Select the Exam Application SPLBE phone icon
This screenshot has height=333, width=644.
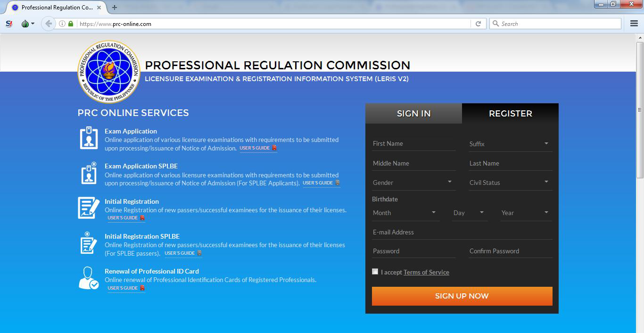[x=89, y=173]
